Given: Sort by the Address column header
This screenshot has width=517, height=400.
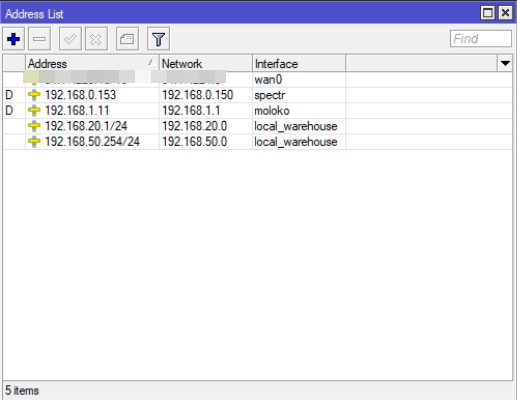Looking at the screenshot, I should tap(92, 63).
